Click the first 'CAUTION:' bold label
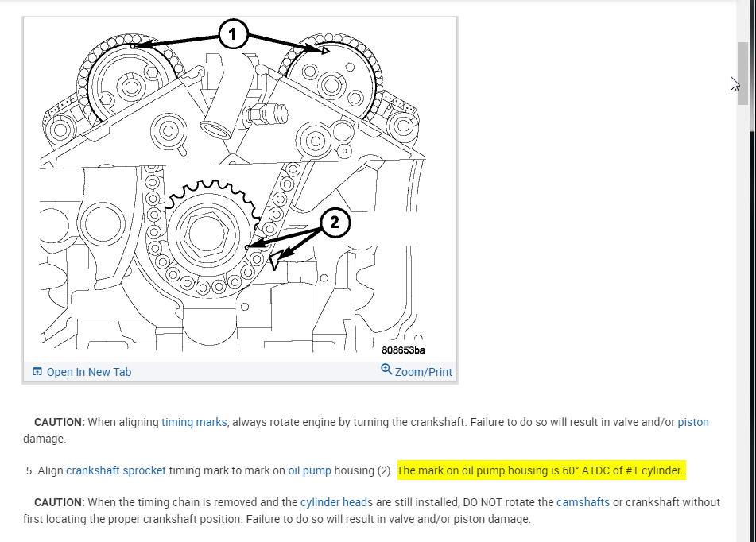 [x=60, y=422]
